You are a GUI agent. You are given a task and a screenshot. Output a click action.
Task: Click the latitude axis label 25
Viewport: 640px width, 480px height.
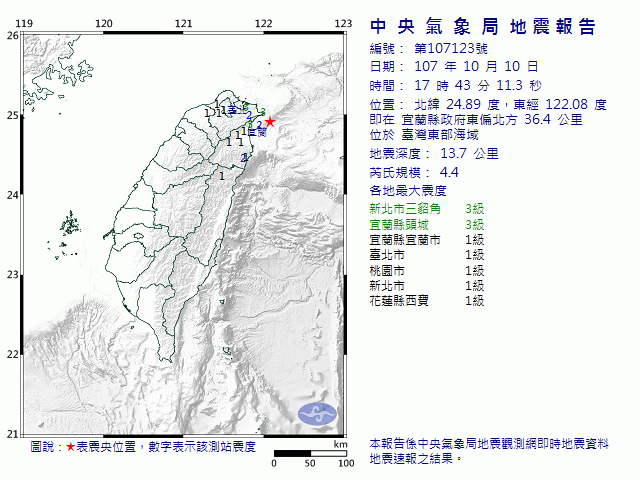12,115
